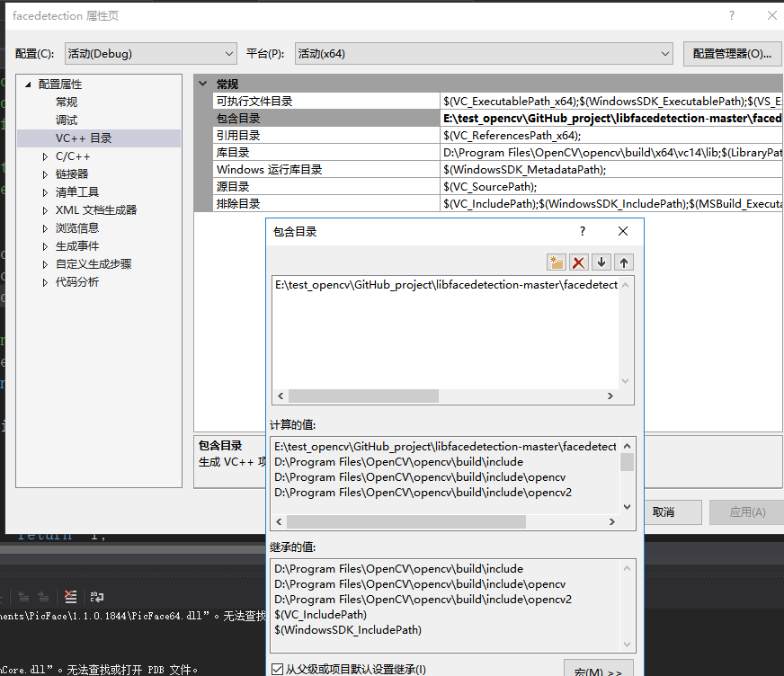
Task: Click the next message arrow in output toolbar
Action: click(42, 596)
